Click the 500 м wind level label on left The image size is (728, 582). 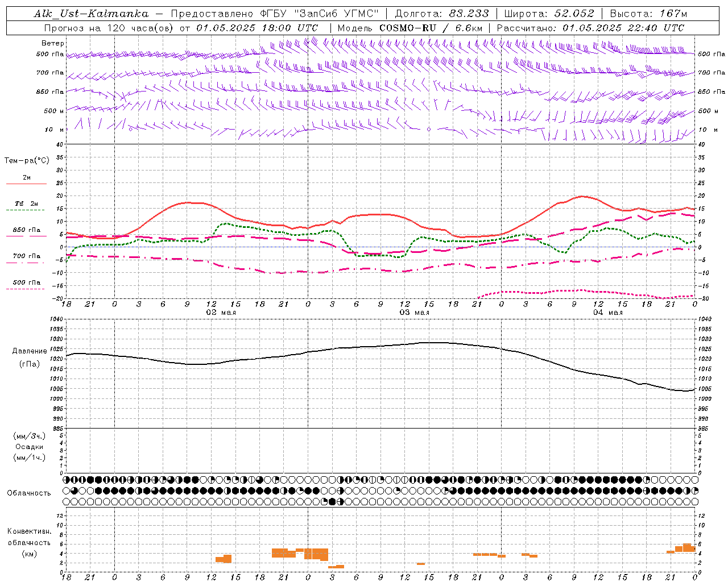point(54,111)
